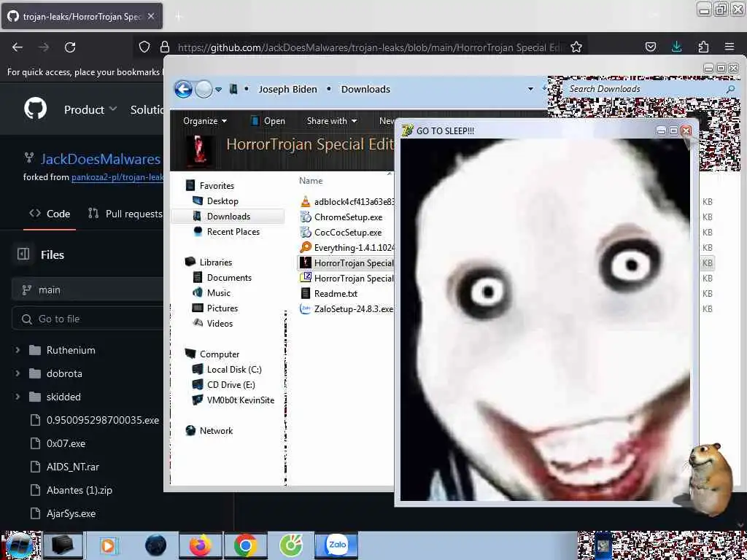Open the Pocket save icon
The height and width of the screenshot is (560, 747).
651,47
